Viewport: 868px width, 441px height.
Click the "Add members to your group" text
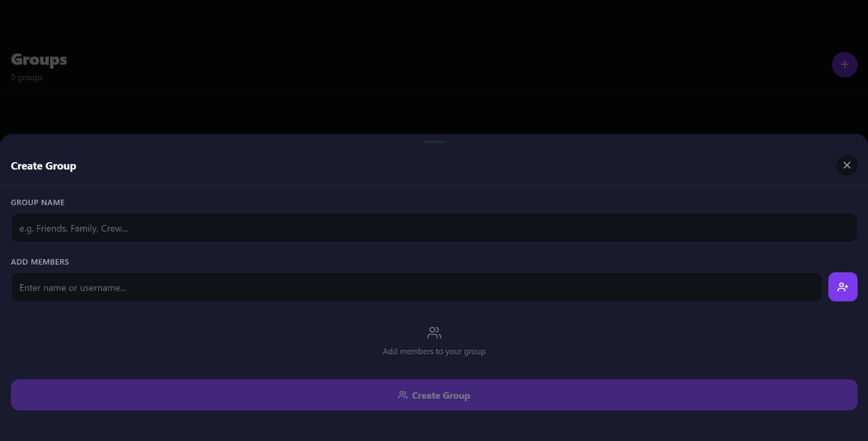434,351
